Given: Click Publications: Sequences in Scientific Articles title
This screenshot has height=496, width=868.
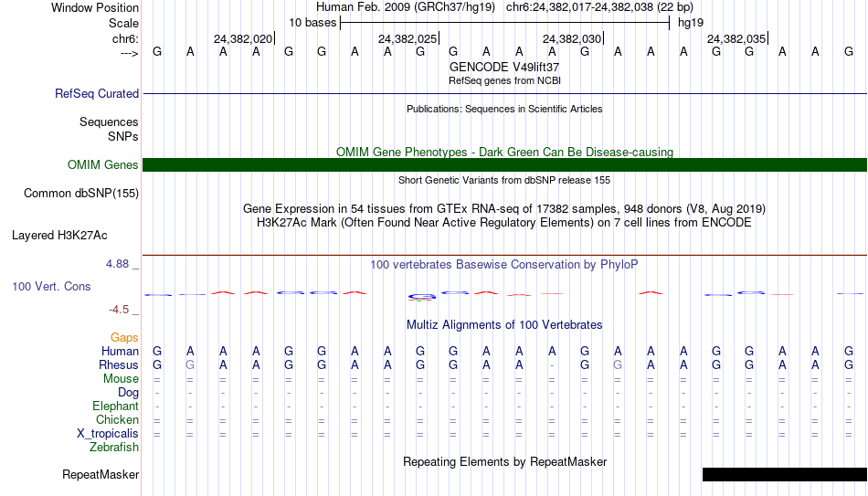Looking at the screenshot, I should coord(504,109).
